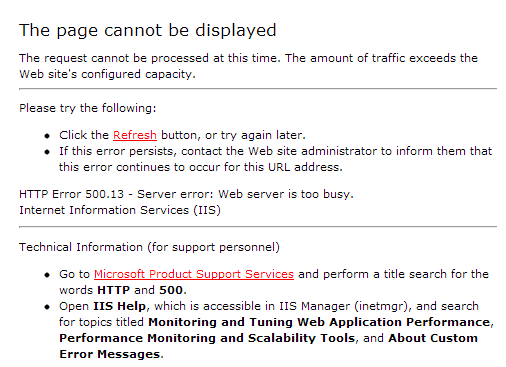The height and width of the screenshot is (367, 506).
Task: Click the horizontal rule above 'Please try the following'
Action: pyautogui.click(x=258, y=89)
